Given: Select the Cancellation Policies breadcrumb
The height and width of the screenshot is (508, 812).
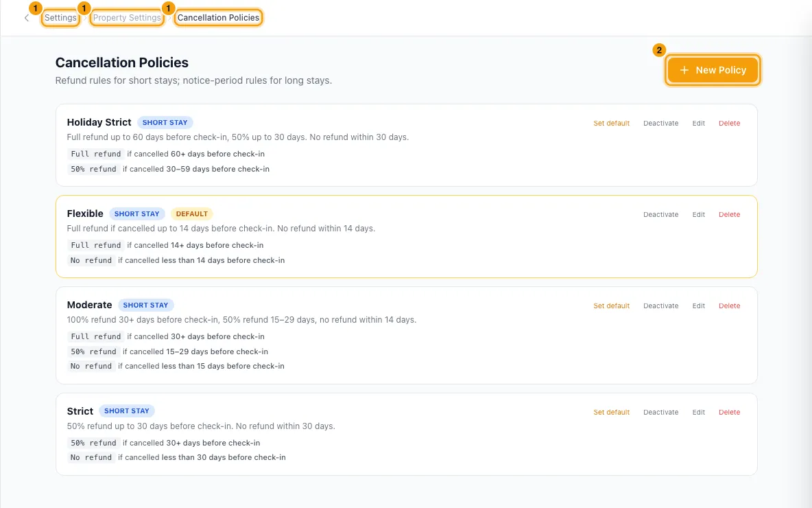Looking at the screenshot, I should [x=218, y=18].
